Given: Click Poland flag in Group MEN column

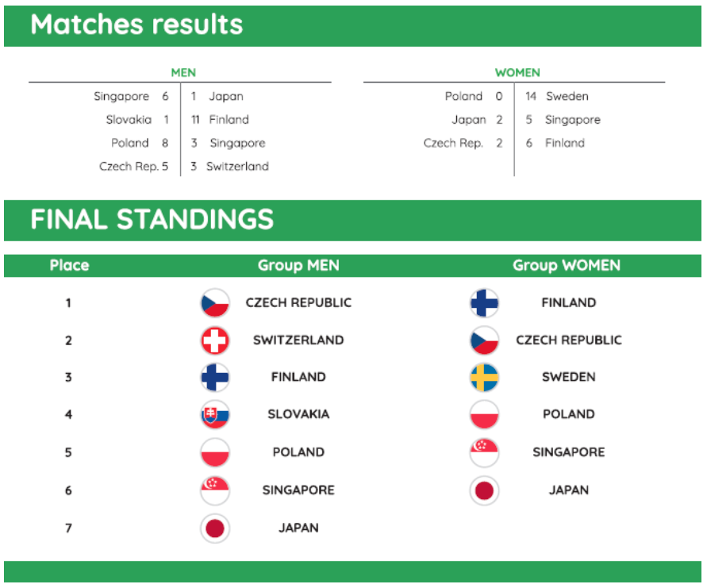Looking at the screenshot, I should pyautogui.click(x=214, y=452).
